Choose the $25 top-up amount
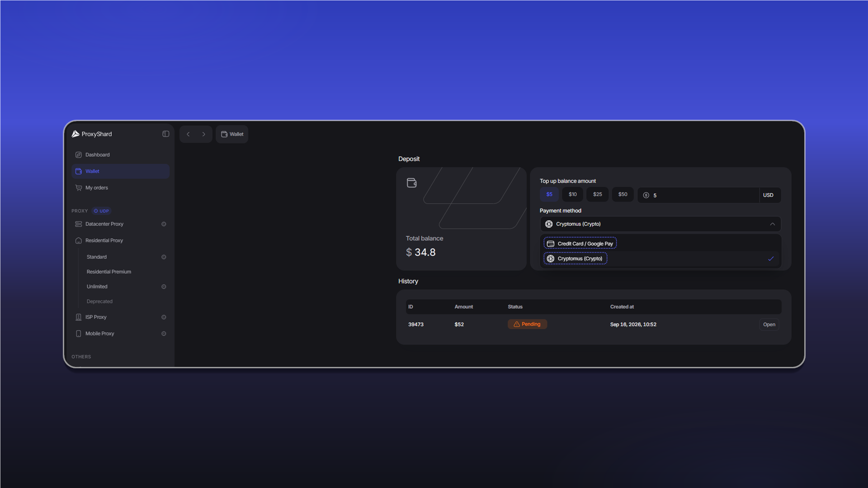This screenshot has width=868, height=488. pos(598,195)
